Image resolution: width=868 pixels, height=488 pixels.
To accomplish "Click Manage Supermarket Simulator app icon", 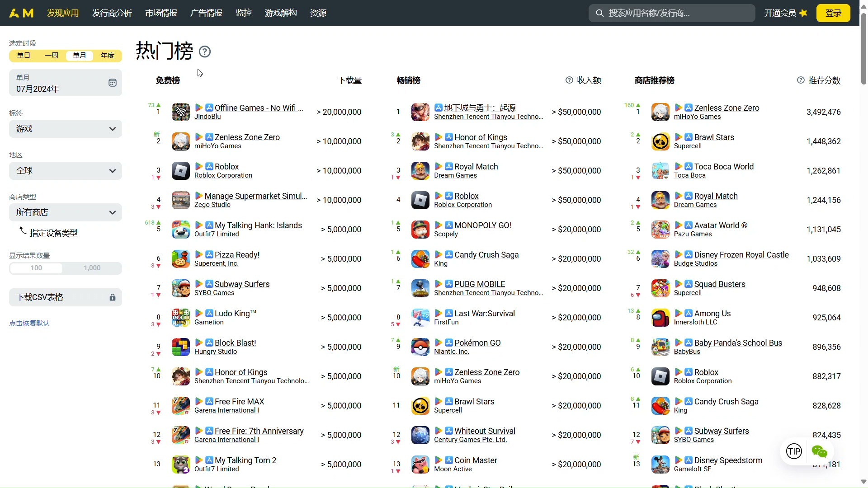I will (181, 200).
